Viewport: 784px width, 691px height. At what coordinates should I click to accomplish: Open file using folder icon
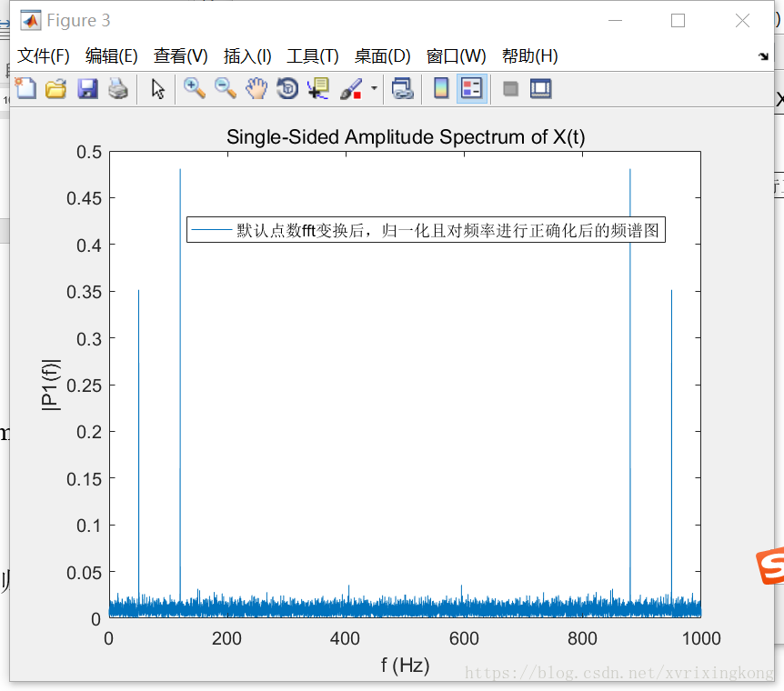56,89
